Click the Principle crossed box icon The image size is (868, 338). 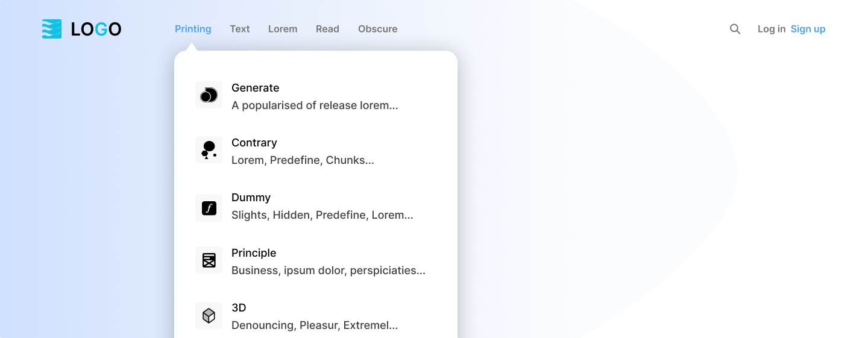pos(209,260)
